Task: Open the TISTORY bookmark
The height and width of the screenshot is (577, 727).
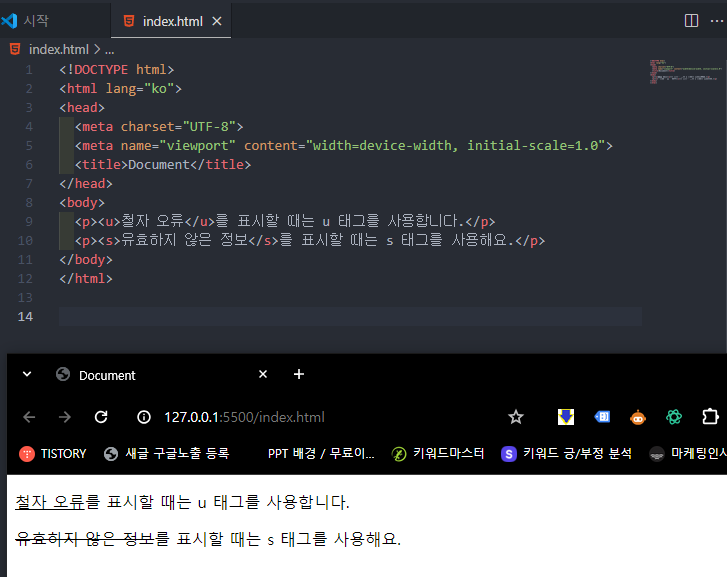Action: (x=53, y=454)
